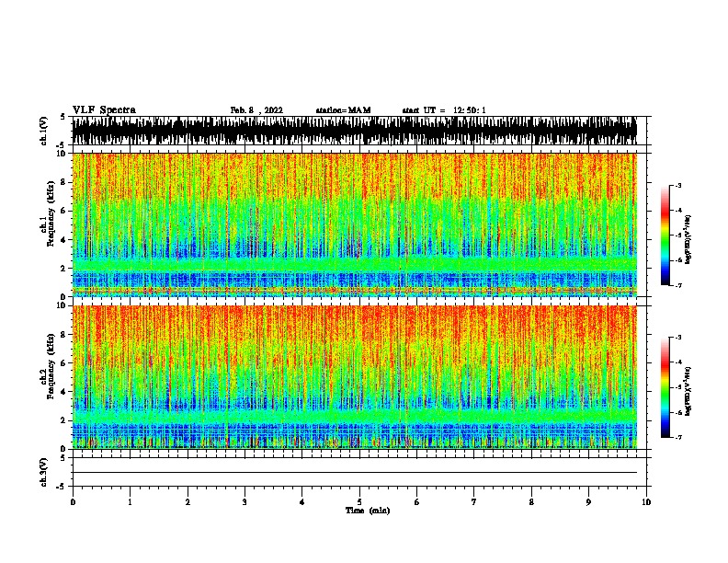Select the "ch.3(V)" axis label
The height and width of the screenshot is (563, 728).
pyautogui.click(x=44, y=472)
